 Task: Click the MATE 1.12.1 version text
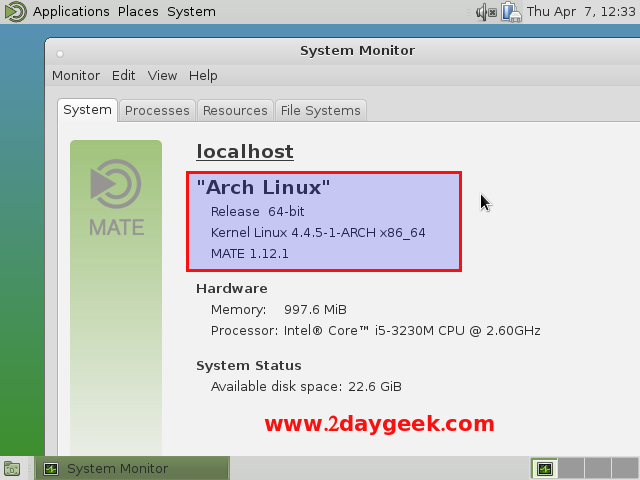pyautogui.click(x=249, y=253)
